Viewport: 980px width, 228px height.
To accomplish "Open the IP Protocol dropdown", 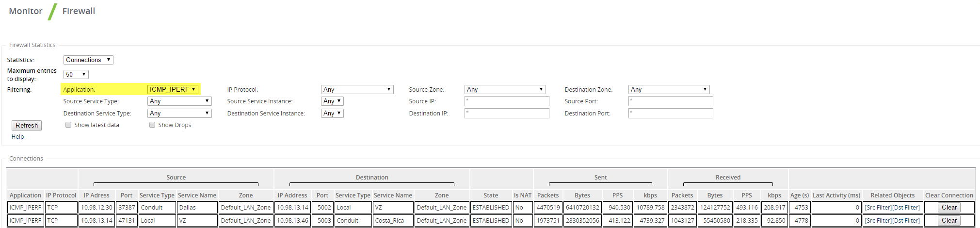I will tap(357, 89).
